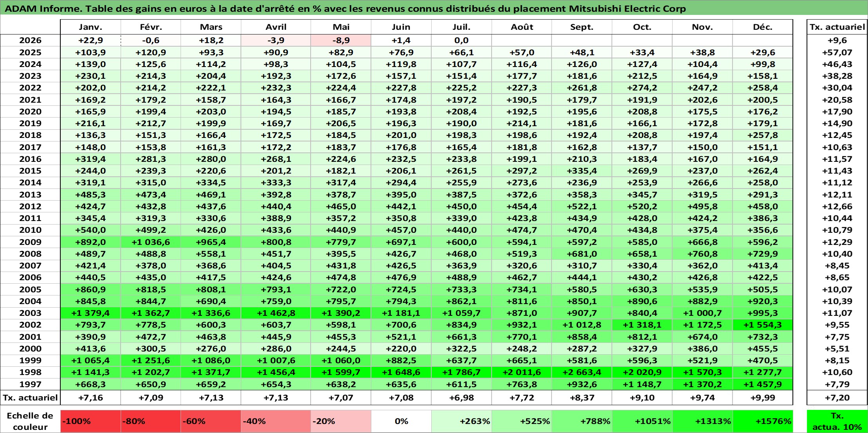Click the Tx. actuariel column header
868x433 pixels.
click(837, 27)
